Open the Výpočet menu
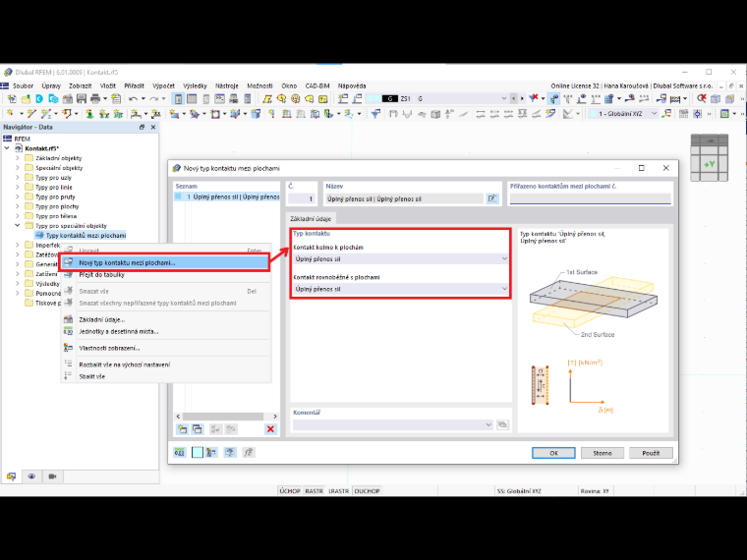Viewport: 747px width, 560px height. click(x=163, y=85)
